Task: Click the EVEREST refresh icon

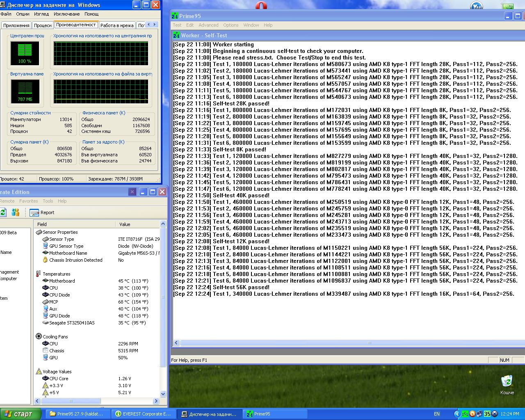Action: (3, 212)
